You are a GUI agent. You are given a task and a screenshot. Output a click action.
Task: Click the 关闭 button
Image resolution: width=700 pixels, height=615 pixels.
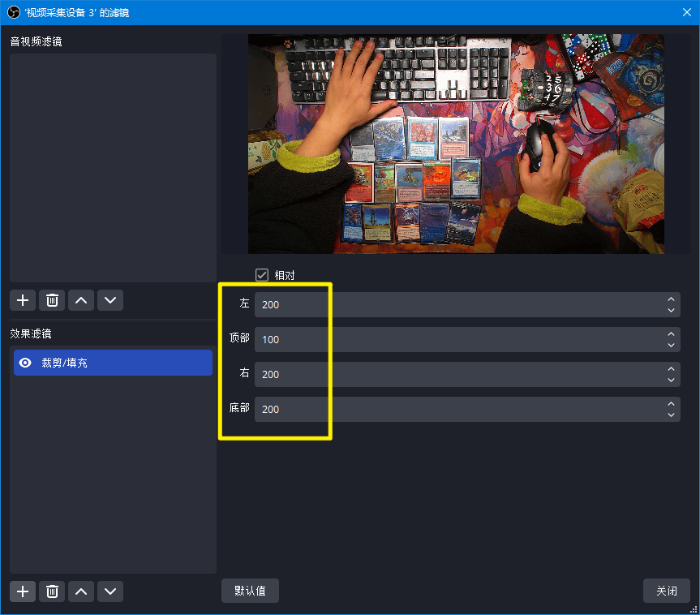click(x=667, y=591)
